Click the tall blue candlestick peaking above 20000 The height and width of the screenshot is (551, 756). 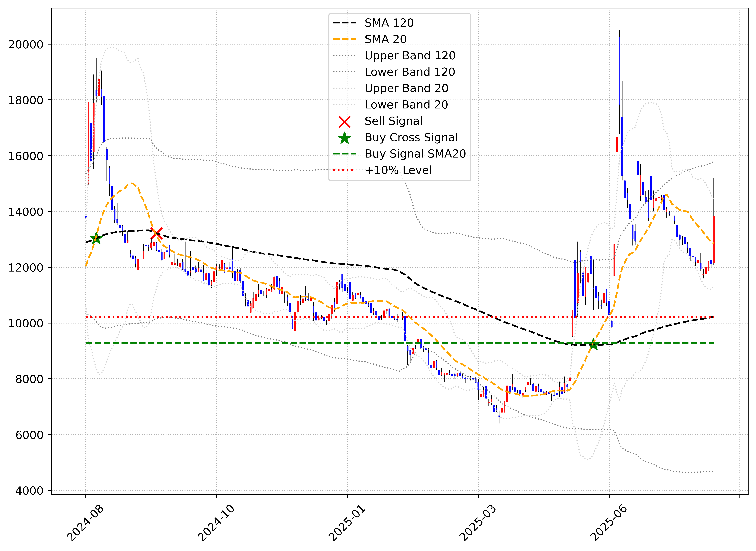pos(620,71)
